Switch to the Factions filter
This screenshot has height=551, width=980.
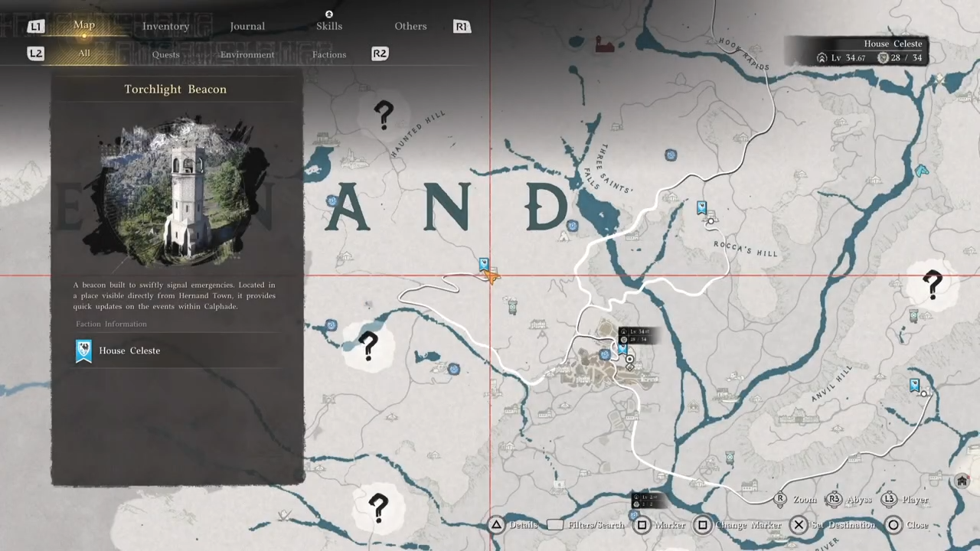point(329,54)
